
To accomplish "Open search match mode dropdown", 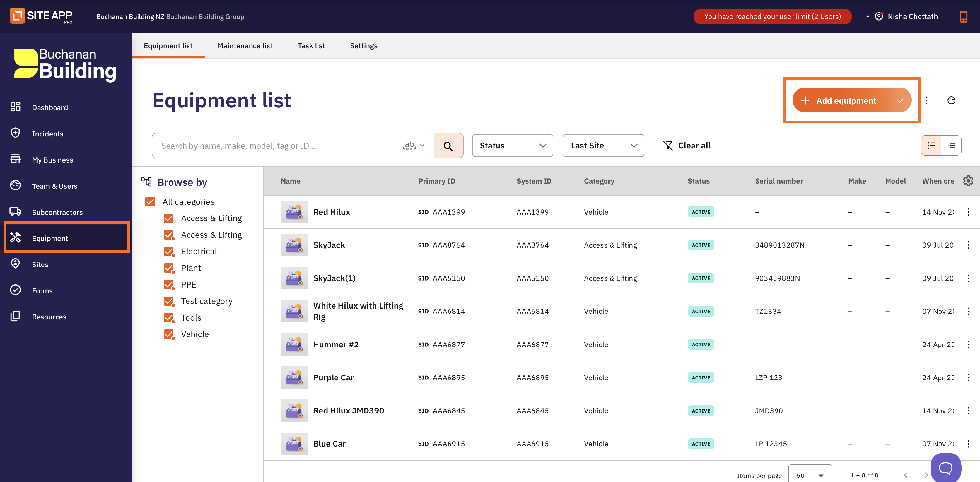I will click(414, 145).
